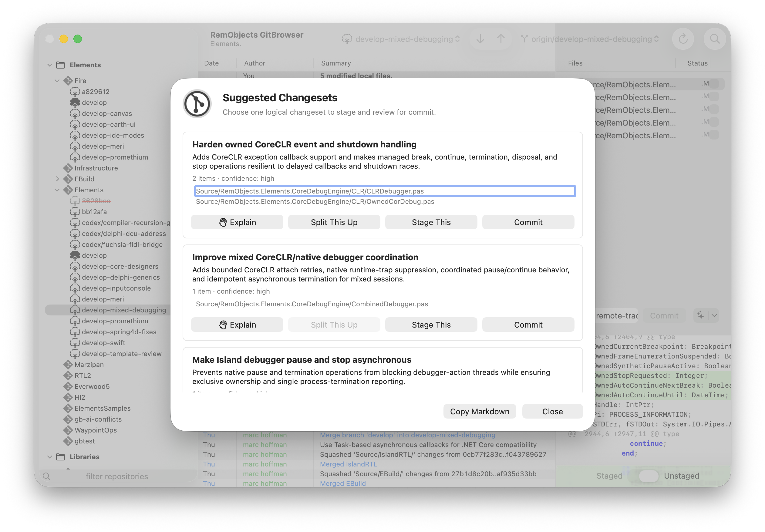Stage the Improve mixed CoreCLR/native debugger changeset
The width and height of the screenshot is (765, 532).
point(431,325)
